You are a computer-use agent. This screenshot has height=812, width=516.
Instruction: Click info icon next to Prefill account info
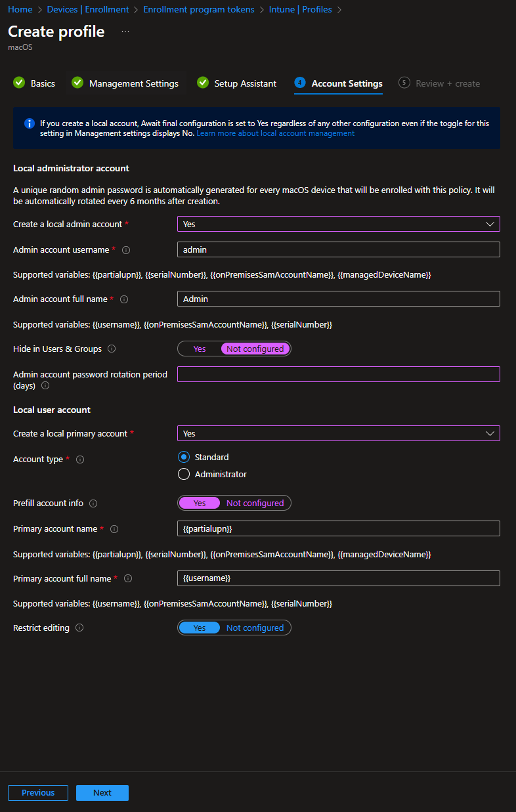click(93, 503)
